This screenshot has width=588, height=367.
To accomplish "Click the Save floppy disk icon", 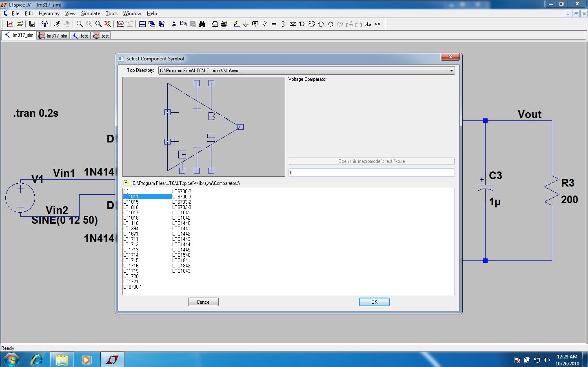I will [x=32, y=24].
